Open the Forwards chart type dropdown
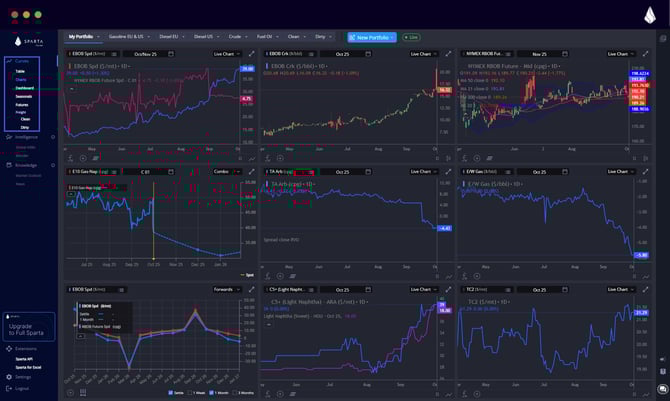This screenshot has height=401, width=670. pyautogui.click(x=226, y=290)
